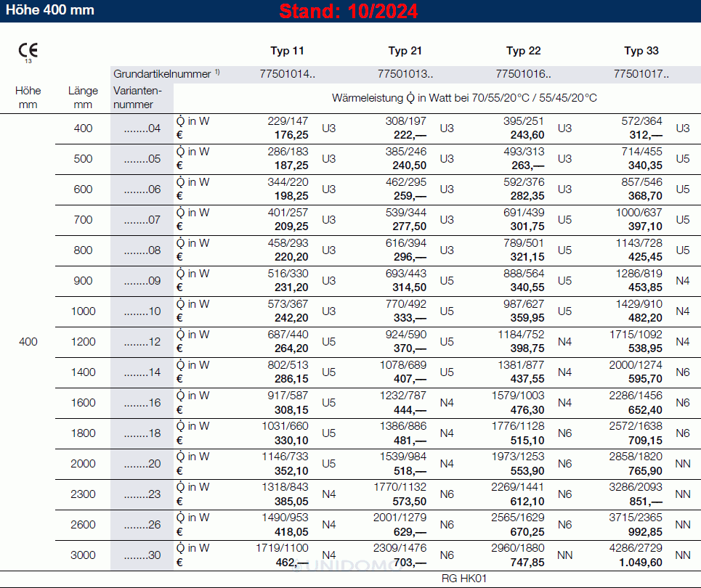Click the heat output value 2000/1274
The width and height of the screenshot is (701, 588).
click(x=636, y=365)
